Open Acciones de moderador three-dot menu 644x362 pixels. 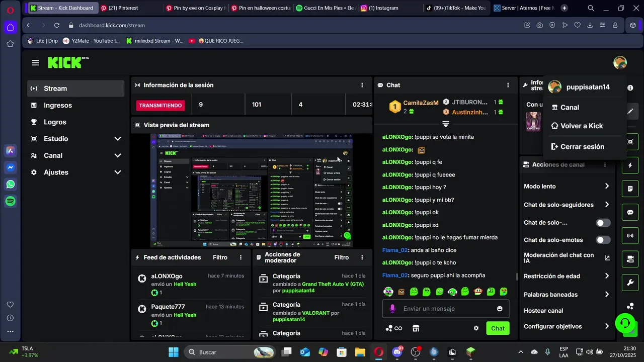362,257
